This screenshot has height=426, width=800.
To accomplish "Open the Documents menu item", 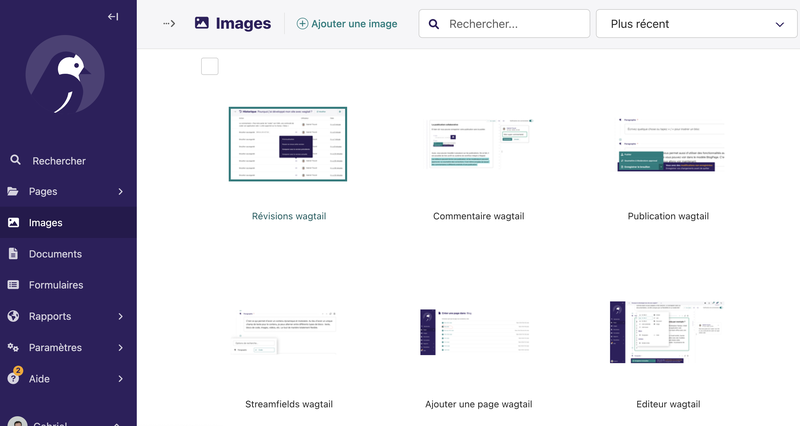I will click(x=68, y=254).
